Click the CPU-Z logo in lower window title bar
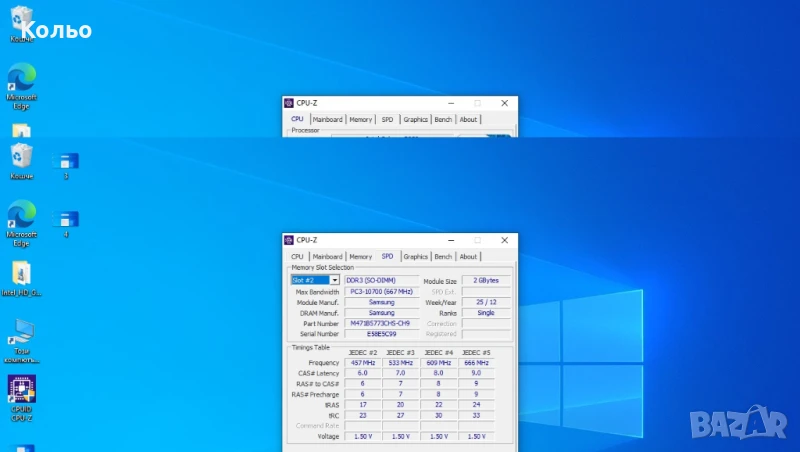The image size is (800, 452). click(290, 240)
